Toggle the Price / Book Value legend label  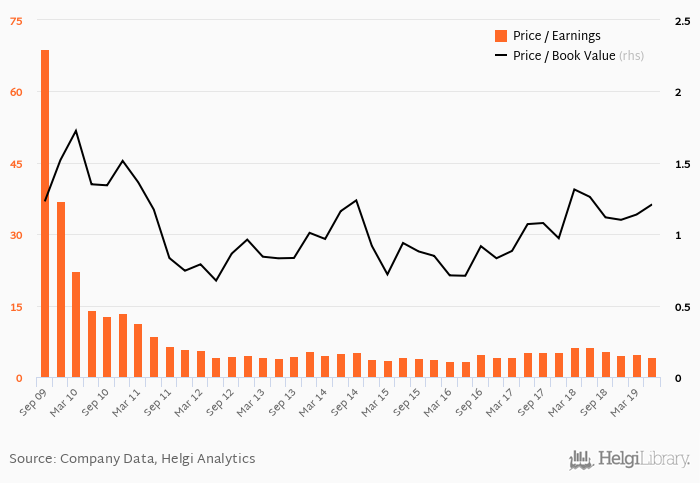pos(564,55)
